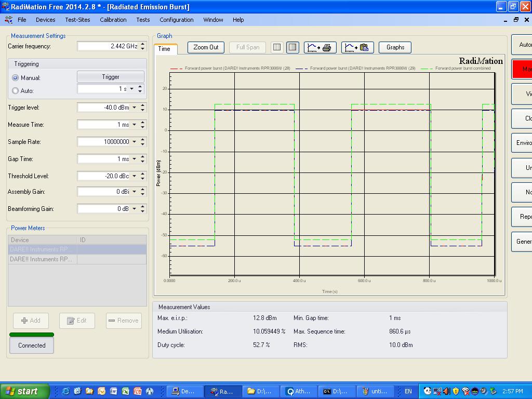Click the green 'Forward power burst combined' legend
This screenshot has width=532, height=399.
coord(456,68)
